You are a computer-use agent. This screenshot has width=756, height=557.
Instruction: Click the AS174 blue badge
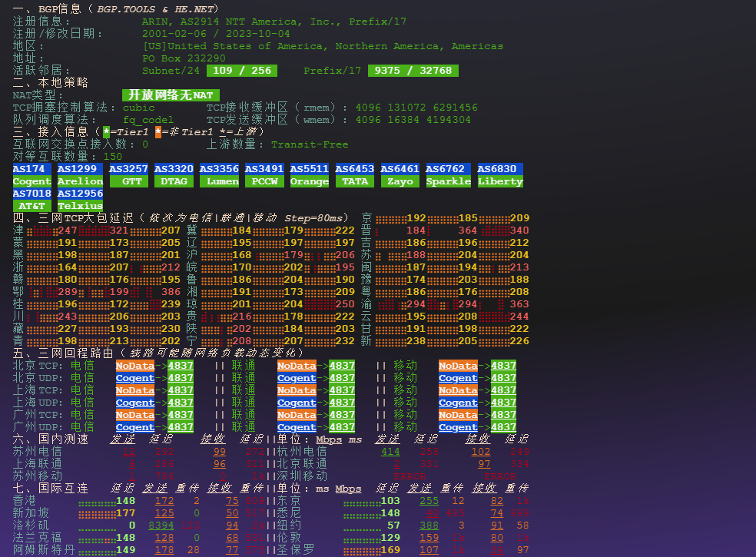click(x=32, y=169)
